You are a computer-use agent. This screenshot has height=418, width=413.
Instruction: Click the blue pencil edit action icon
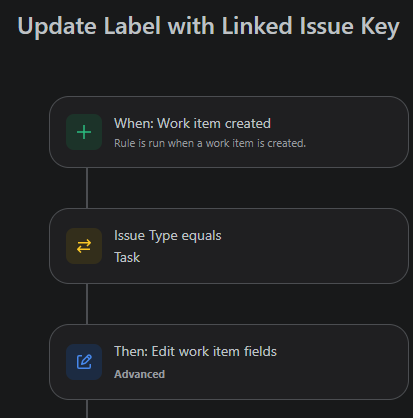pos(84,362)
